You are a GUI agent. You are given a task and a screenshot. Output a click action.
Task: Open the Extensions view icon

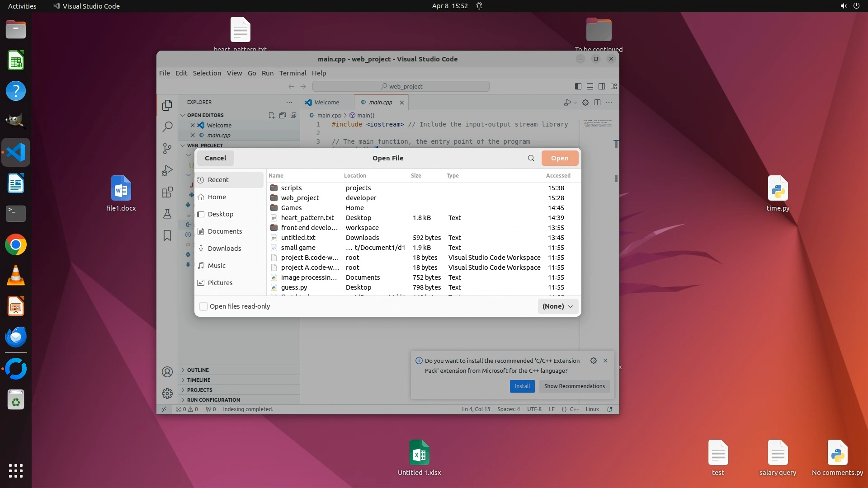click(167, 192)
